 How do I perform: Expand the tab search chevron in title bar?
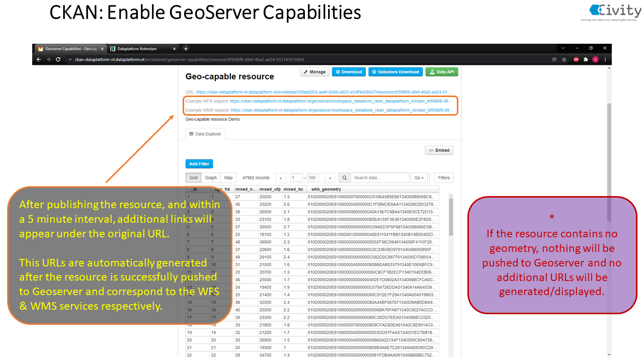point(562,48)
